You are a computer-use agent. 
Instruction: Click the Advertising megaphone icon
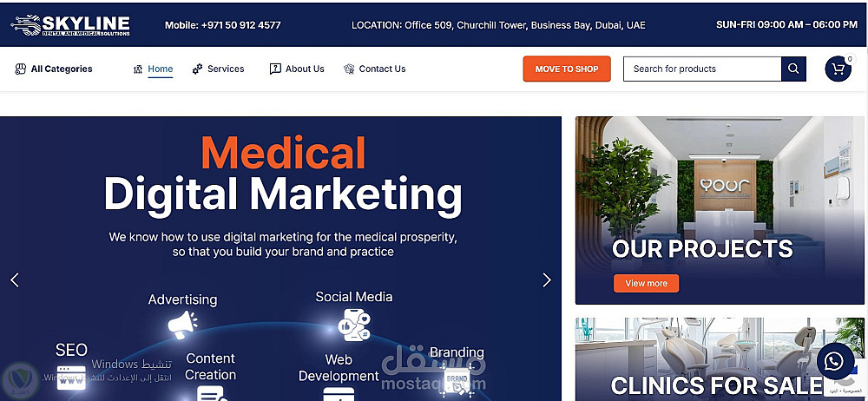[x=182, y=325]
